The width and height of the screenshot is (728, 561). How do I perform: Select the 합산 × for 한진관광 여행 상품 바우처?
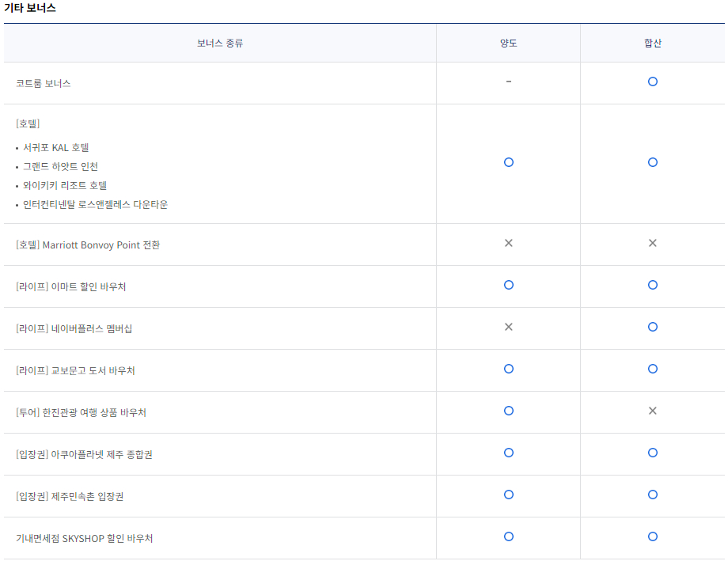[x=651, y=411]
